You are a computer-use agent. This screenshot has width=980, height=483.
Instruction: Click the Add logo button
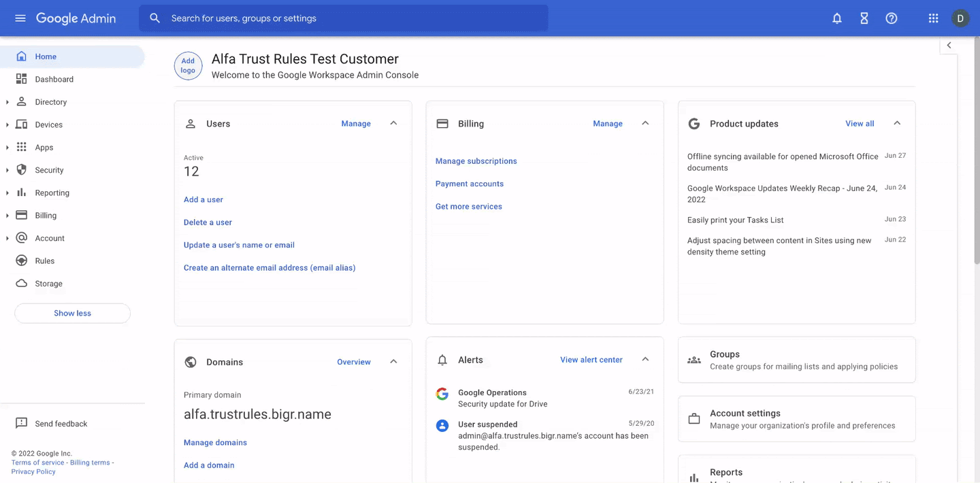pos(188,66)
